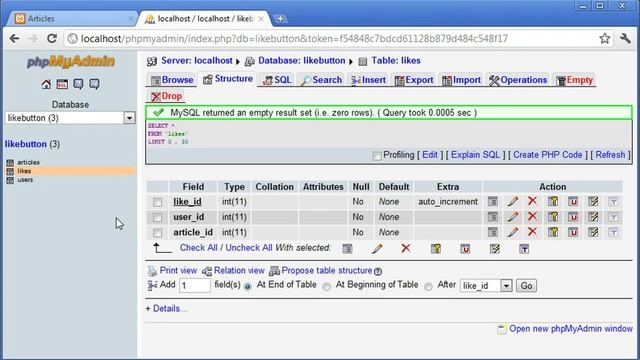Viewport: 640px width, 360px height.
Task: Click With selected fulltext icon
Action: (x=524, y=249)
